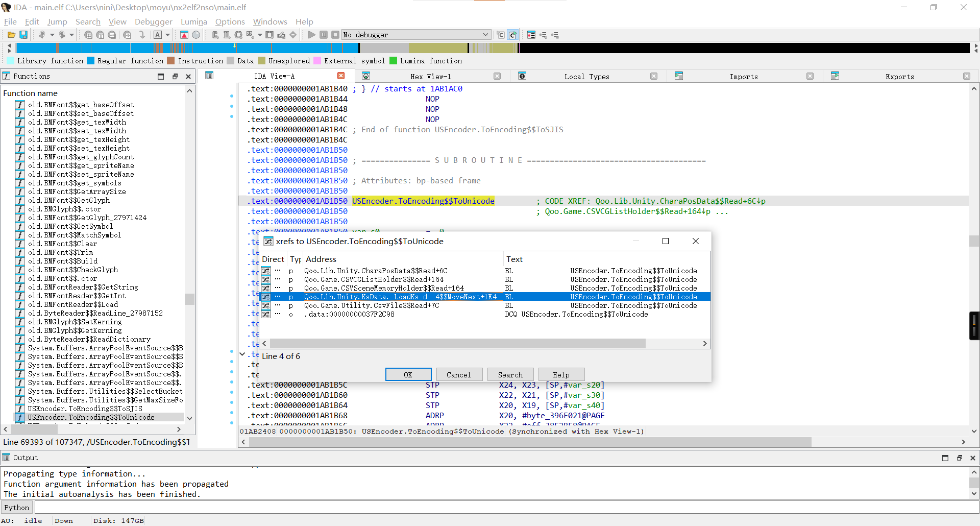Click the Save database toolbar icon
The image size is (980, 526).
pyautogui.click(x=23, y=35)
